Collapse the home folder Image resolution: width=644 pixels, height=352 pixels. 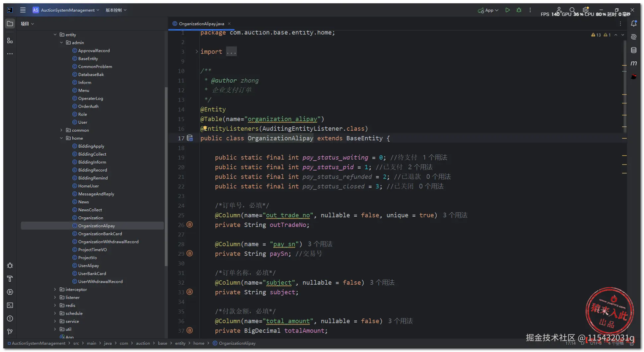[61, 138]
